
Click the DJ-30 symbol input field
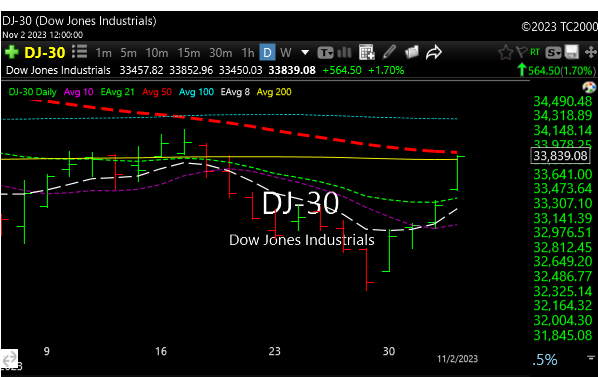click(45, 53)
